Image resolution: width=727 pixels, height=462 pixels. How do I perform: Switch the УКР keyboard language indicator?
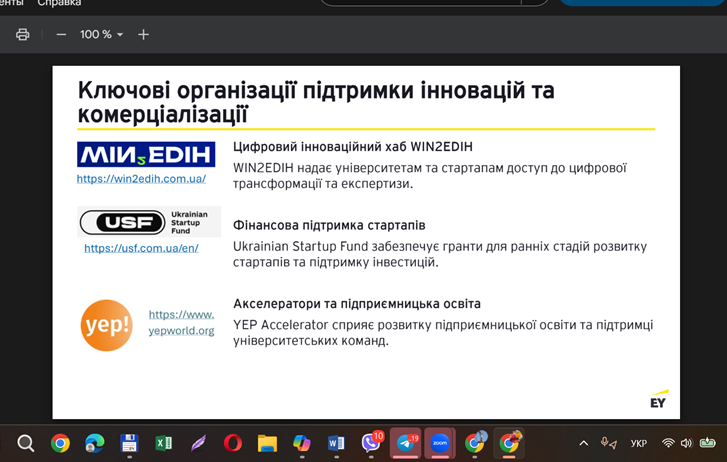pyautogui.click(x=638, y=443)
